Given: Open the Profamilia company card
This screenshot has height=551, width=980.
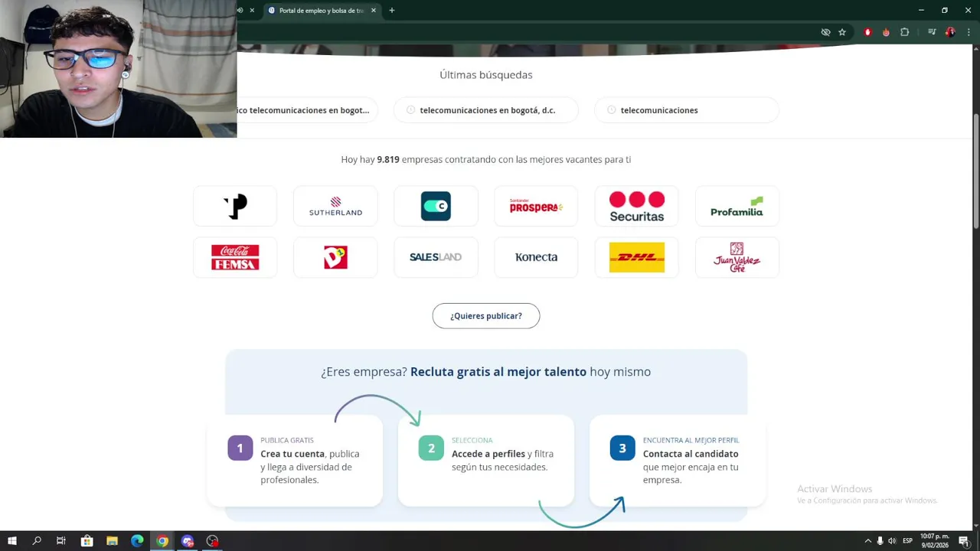Looking at the screenshot, I should pos(737,206).
